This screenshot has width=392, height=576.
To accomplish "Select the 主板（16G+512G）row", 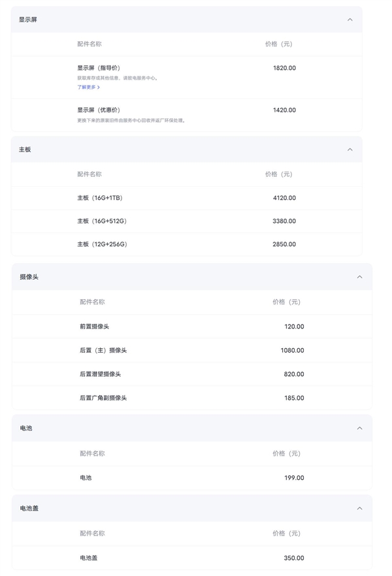I will pyautogui.click(x=196, y=221).
